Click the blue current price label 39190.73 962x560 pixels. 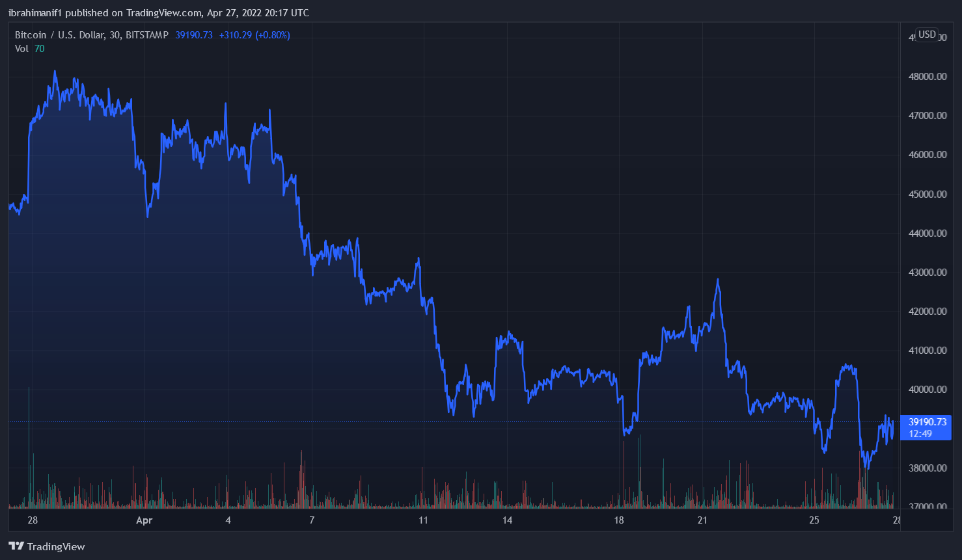pos(927,422)
